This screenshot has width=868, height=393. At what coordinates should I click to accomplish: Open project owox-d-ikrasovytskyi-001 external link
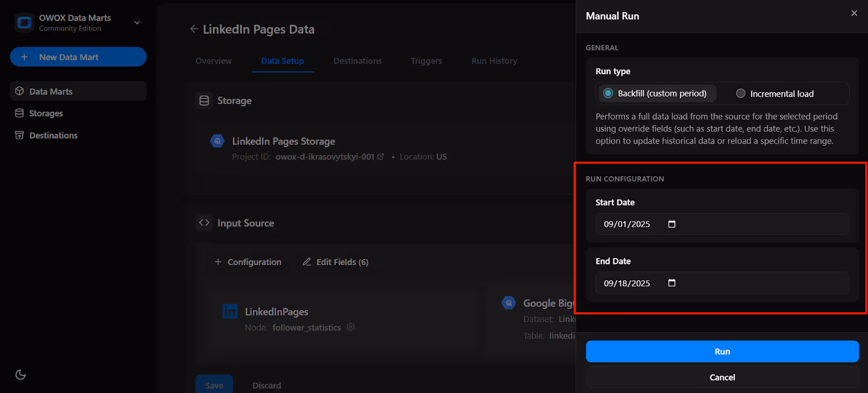click(x=381, y=157)
